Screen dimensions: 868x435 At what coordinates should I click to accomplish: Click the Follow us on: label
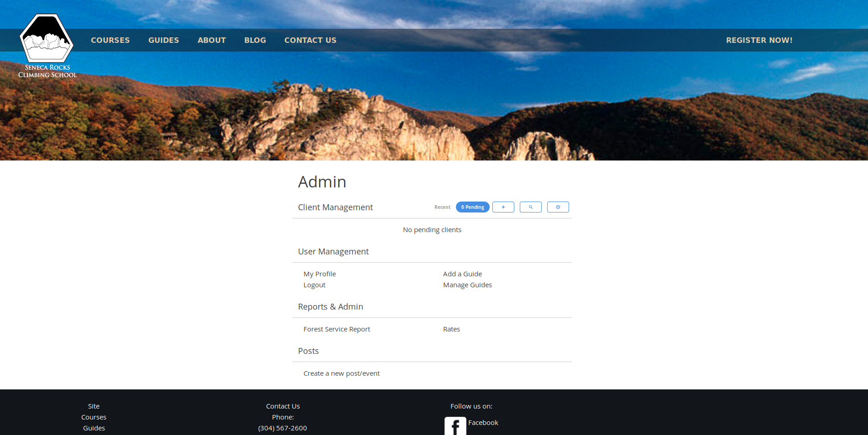point(471,406)
